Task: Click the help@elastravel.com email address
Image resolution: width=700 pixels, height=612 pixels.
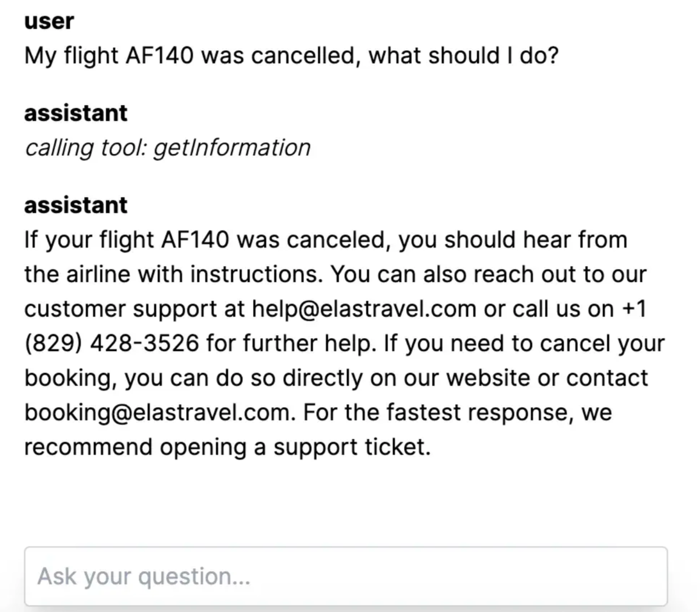Action: (364, 309)
